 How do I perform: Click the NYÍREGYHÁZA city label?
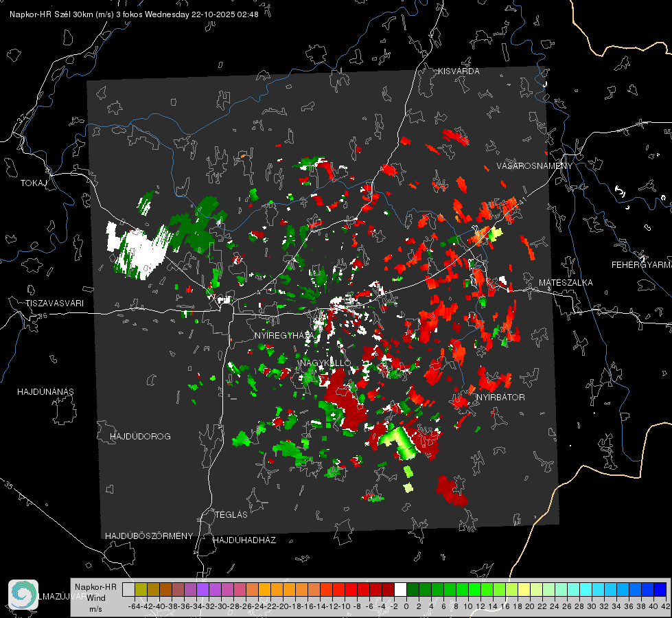pyautogui.click(x=282, y=335)
